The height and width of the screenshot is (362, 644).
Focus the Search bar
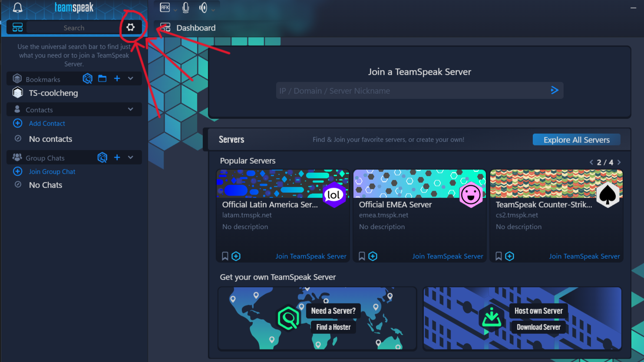(74, 28)
